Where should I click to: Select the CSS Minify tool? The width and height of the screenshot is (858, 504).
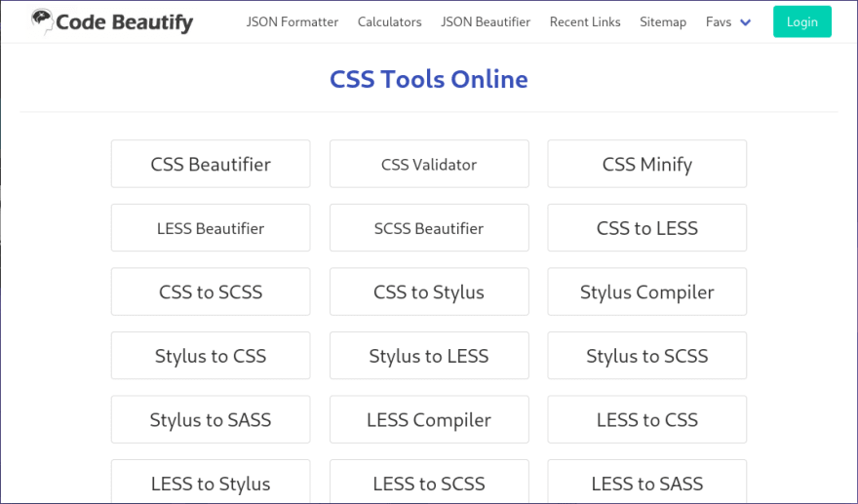(646, 164)
